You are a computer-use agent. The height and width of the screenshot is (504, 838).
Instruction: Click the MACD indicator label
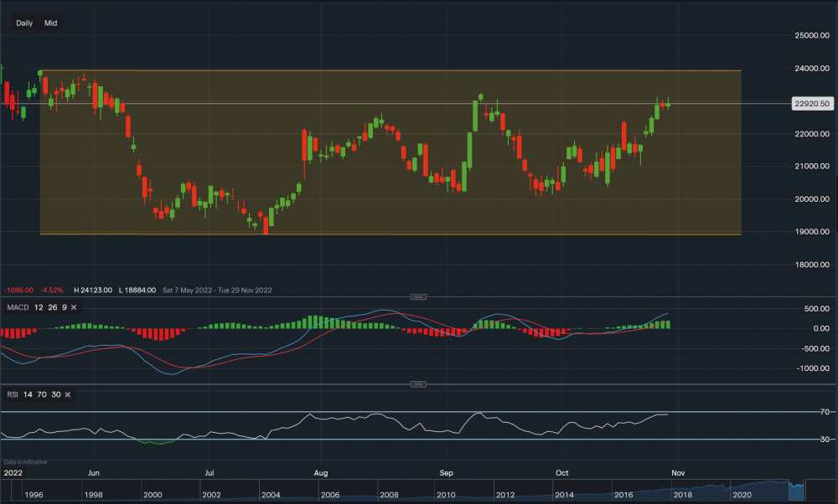pos(18,308)
